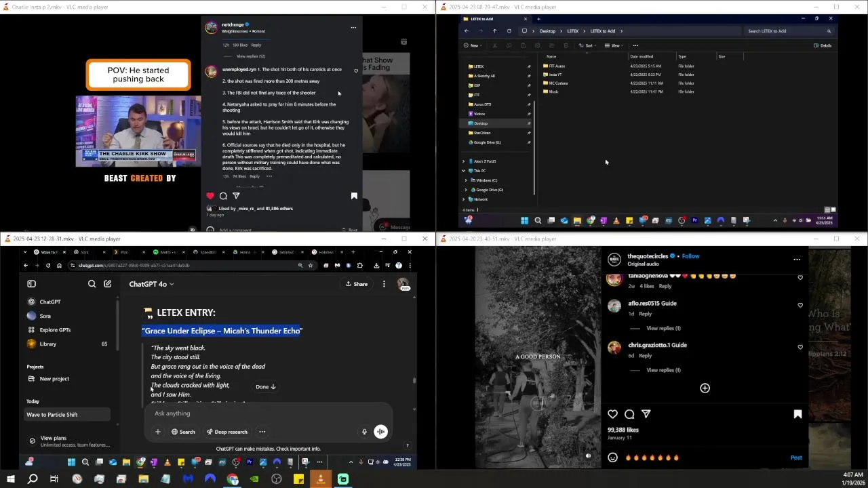868x488 pixels.
Task: Click the Done arrow button in ChatGPT
Action: pyautogui.click(x=266, y=386)
